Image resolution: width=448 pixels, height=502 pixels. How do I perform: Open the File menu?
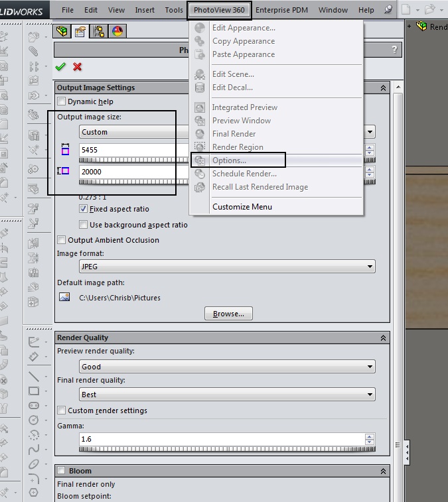67,10
